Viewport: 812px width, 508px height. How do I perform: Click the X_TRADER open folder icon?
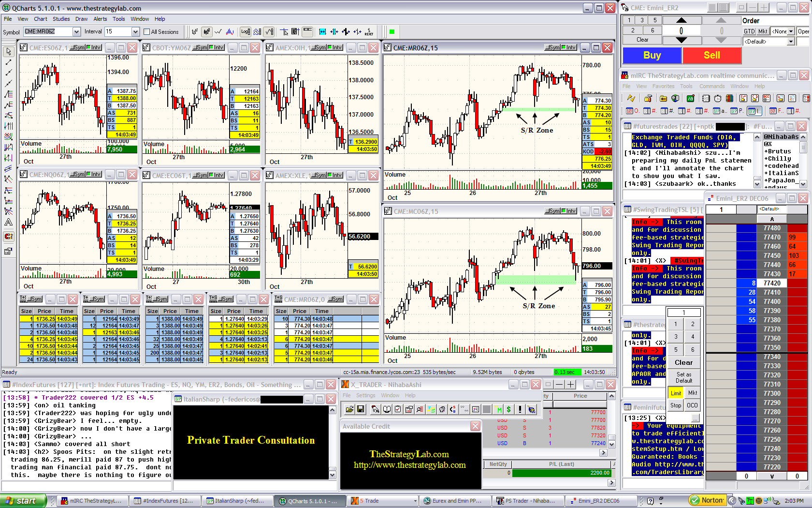click(349, 409)
